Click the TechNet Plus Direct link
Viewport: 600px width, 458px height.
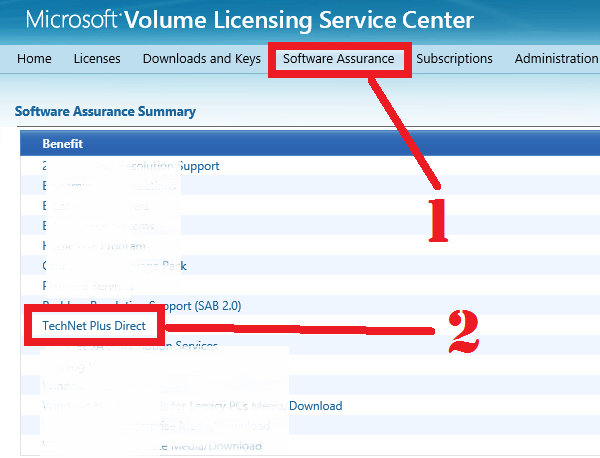coord(94,326)
